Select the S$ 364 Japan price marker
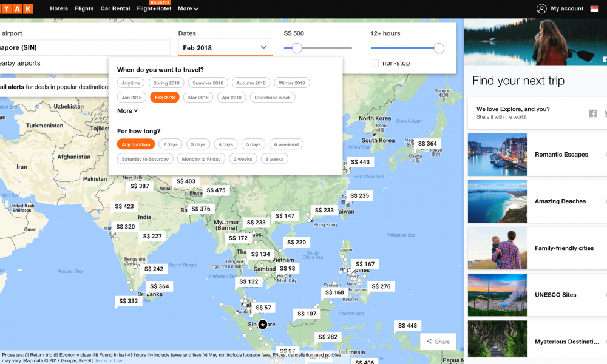607x364 pixels. click(427, 144)
